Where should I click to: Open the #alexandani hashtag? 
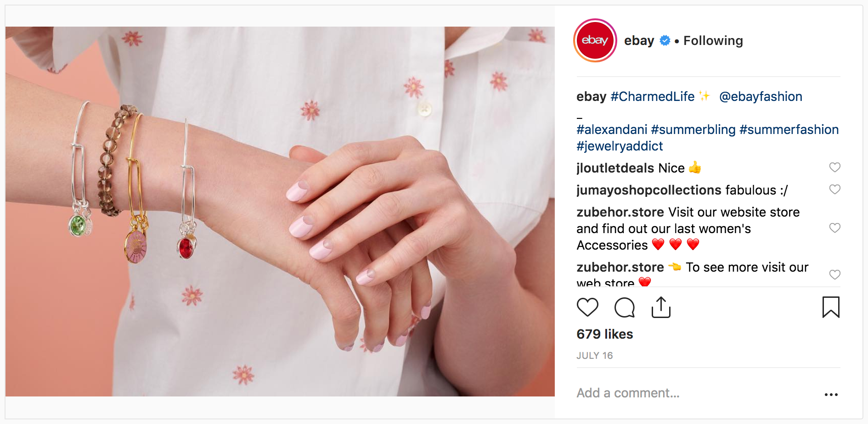pyautogui.click(x=612, y=129)
